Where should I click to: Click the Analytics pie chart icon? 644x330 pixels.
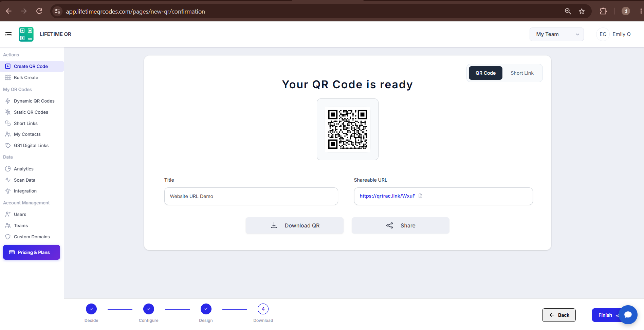click(8, 169)
